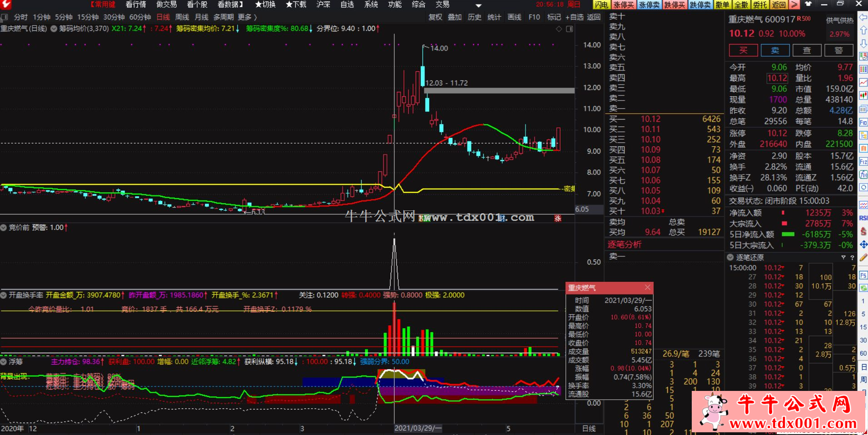Expand the 更多 periods list

(247, 17)
